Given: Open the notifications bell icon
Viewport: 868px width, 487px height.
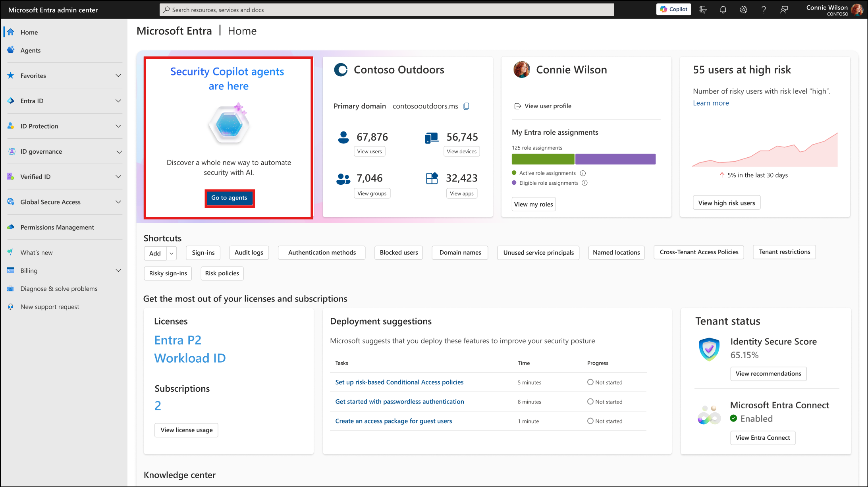Looking at the screenshot, I should click(x=723, y=10).
